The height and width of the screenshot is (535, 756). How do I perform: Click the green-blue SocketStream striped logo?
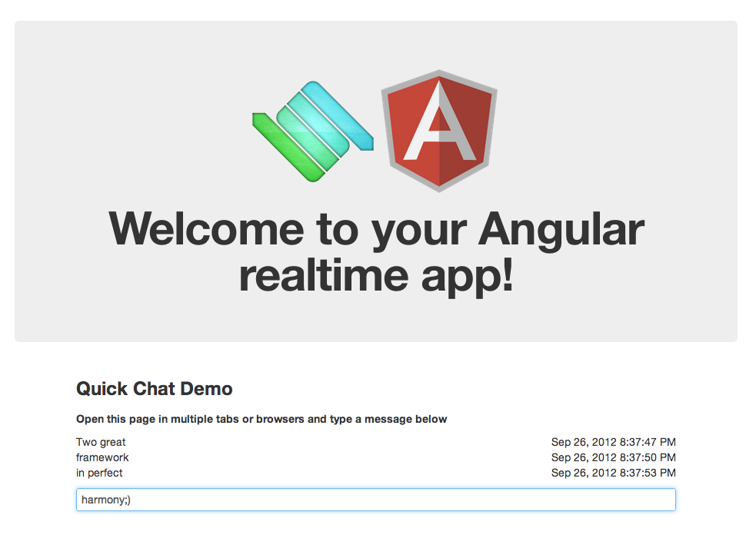coord(313,131)
